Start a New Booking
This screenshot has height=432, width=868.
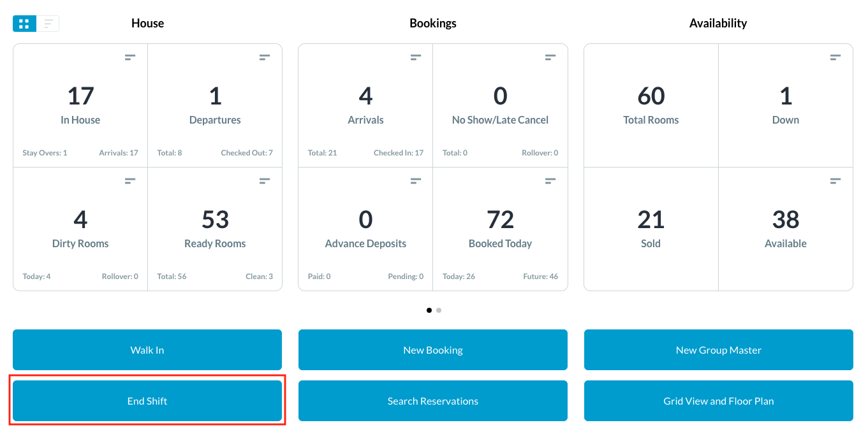(x=433, y=350)
